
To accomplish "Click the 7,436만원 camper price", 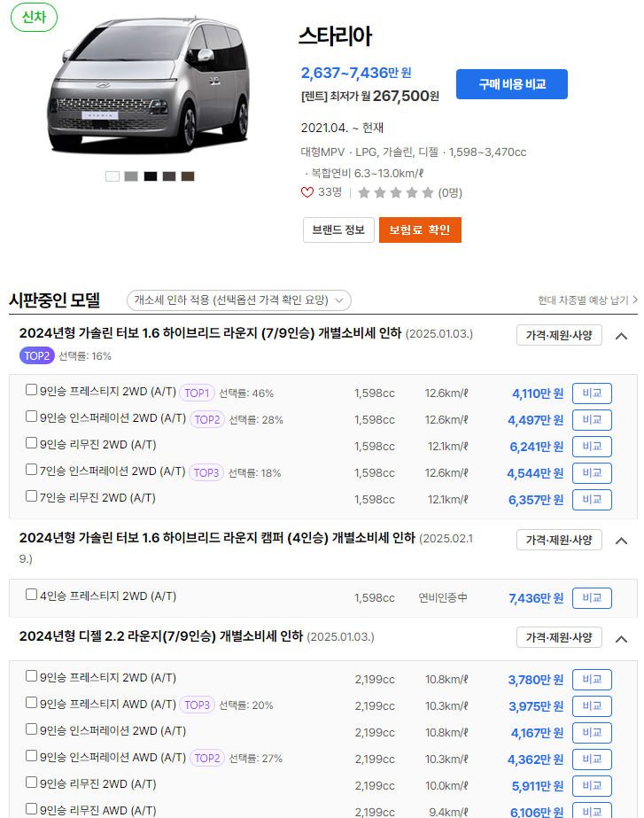I will coord(536,598).
